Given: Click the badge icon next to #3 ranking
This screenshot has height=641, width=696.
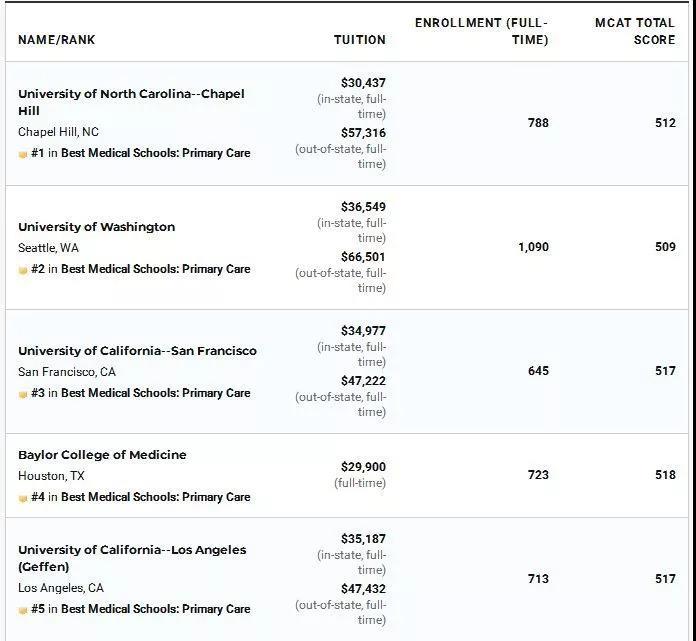Looking at the screenshot, I should tap(23, 394).
